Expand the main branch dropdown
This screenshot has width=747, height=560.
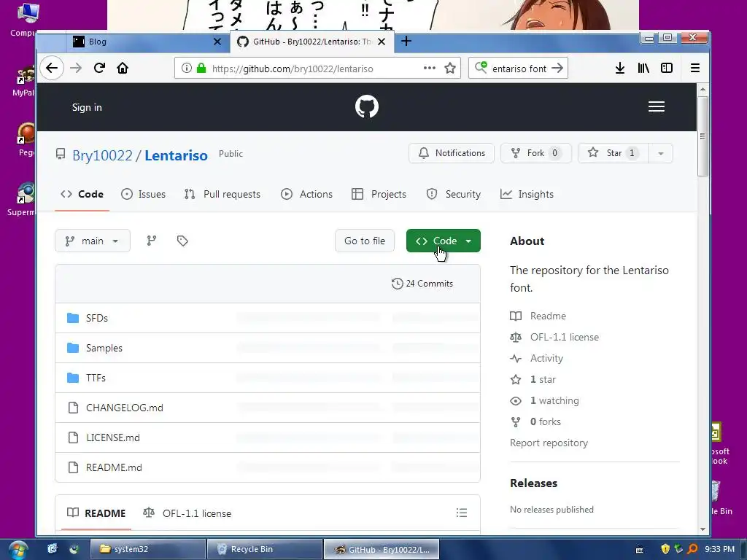(x=93, y=241)
